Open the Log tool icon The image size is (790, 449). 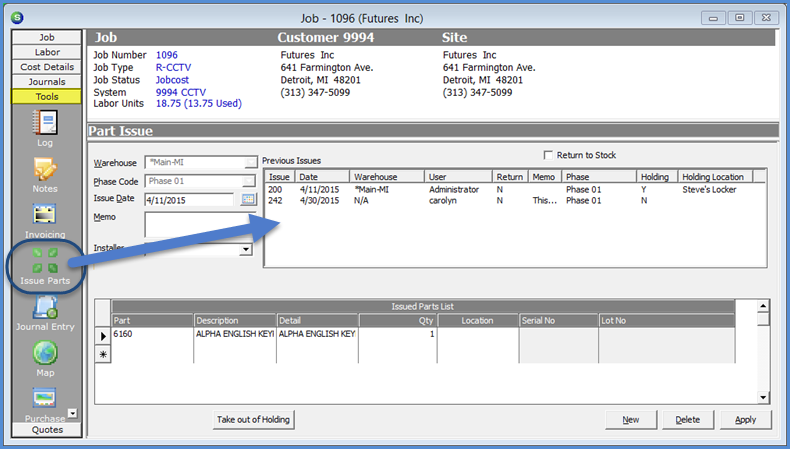45,123
